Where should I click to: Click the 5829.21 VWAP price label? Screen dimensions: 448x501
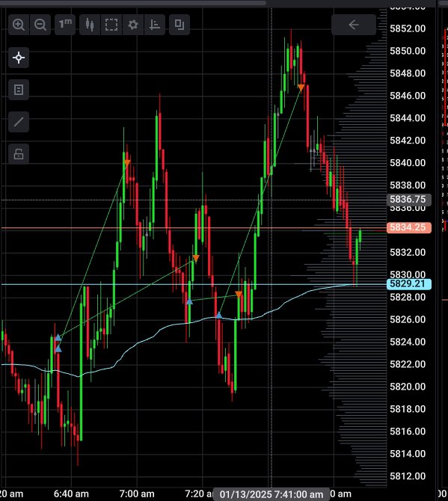408,283
